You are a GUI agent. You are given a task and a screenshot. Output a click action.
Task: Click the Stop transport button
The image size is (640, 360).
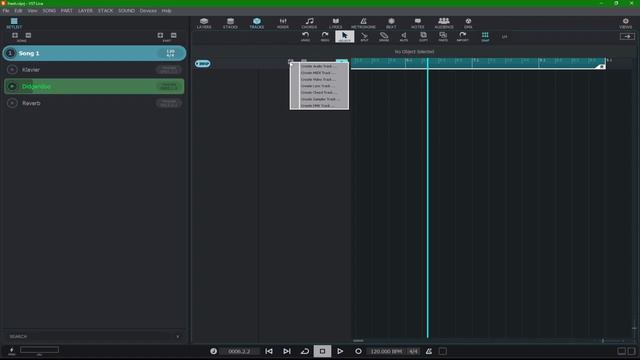322,351
